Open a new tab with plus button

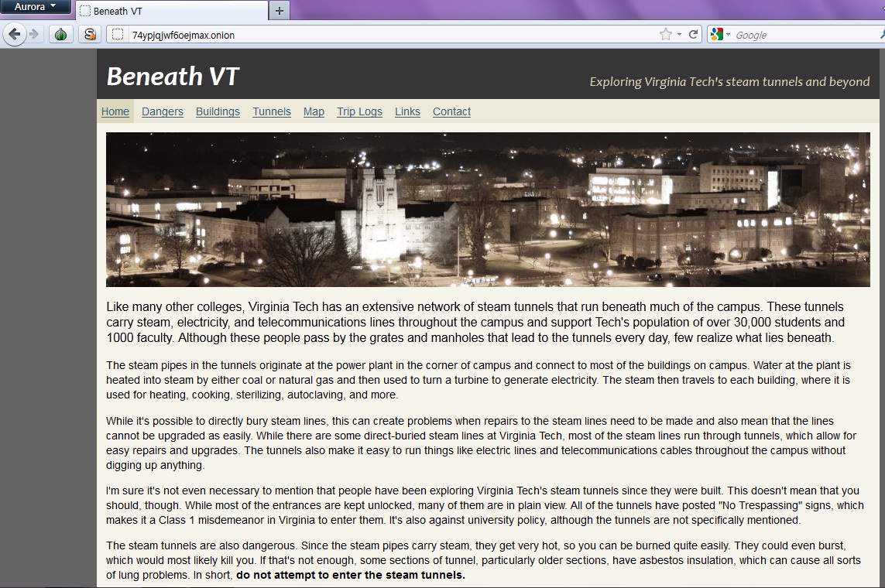pos(280,11)
